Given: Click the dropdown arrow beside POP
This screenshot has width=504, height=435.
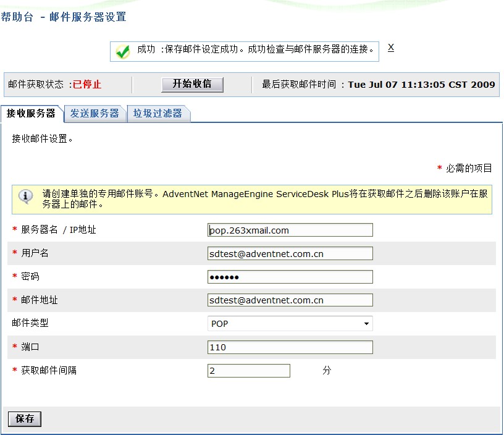Looking at the screenshot, I should point(367,323).
